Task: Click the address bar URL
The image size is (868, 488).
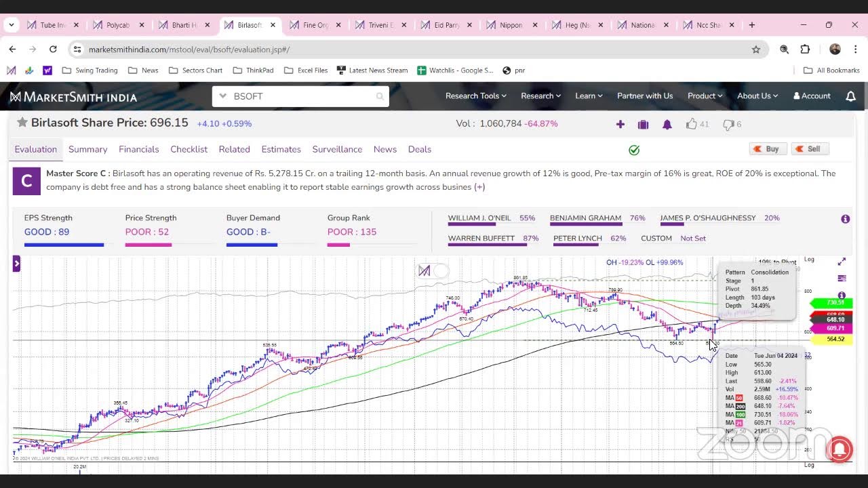Action: 189,49
